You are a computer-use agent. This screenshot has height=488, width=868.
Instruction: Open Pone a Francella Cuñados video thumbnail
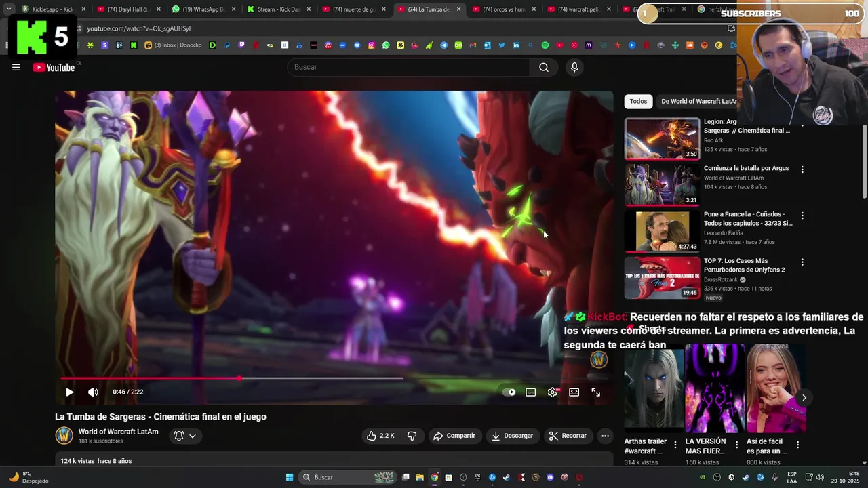[662, 231]
